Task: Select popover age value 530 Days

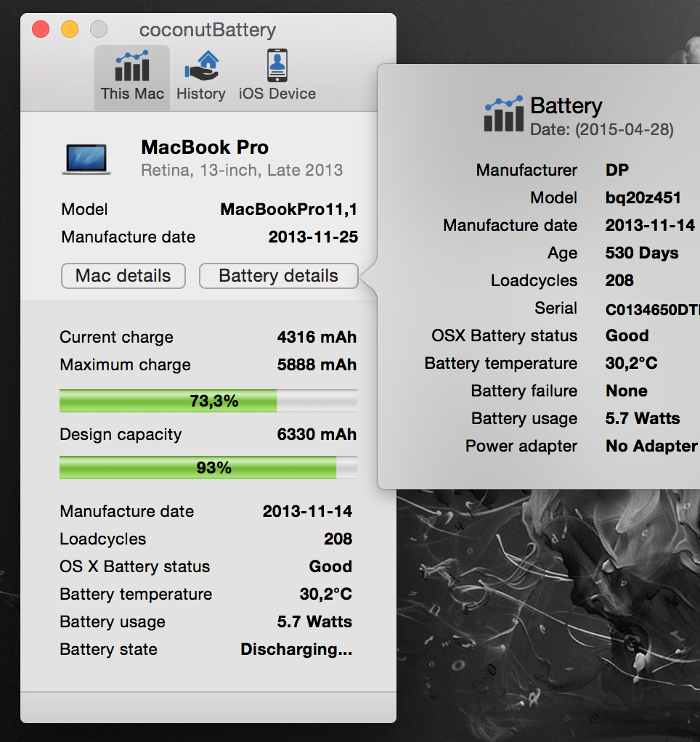Action: (x=642, y=253)
